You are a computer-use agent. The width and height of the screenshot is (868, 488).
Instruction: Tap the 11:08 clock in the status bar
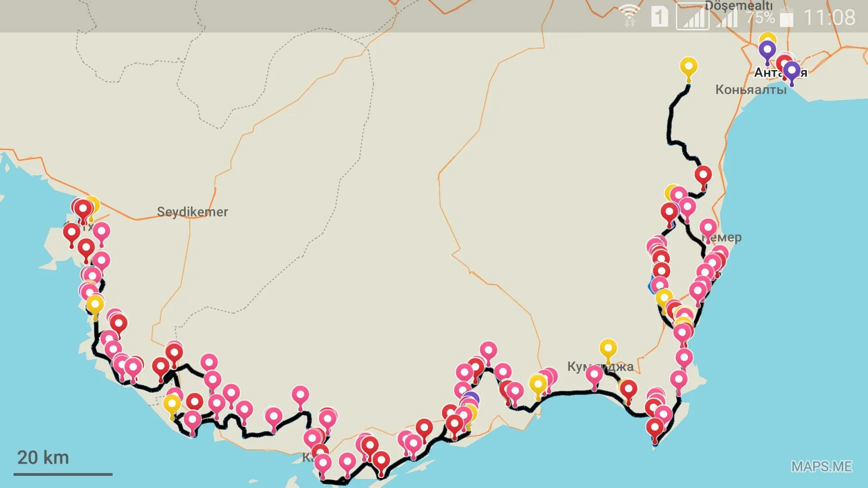click(x=829, y=17)
